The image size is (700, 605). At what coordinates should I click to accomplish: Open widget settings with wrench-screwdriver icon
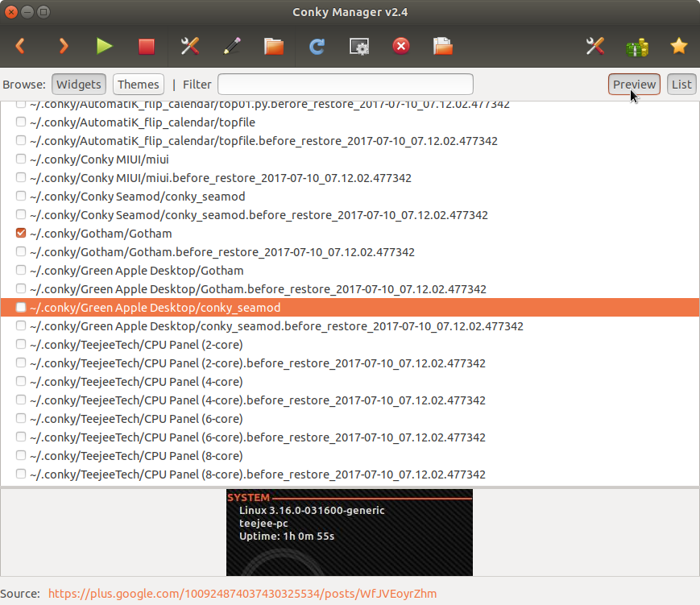point(190,46)
